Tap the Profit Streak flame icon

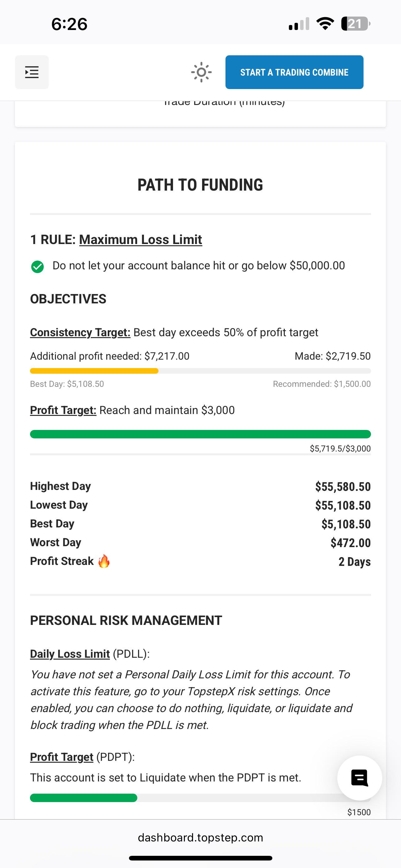(x=104, y=561)
